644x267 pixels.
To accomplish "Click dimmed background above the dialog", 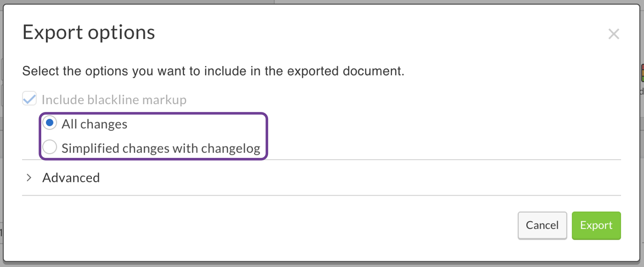I will click(141, 2).
